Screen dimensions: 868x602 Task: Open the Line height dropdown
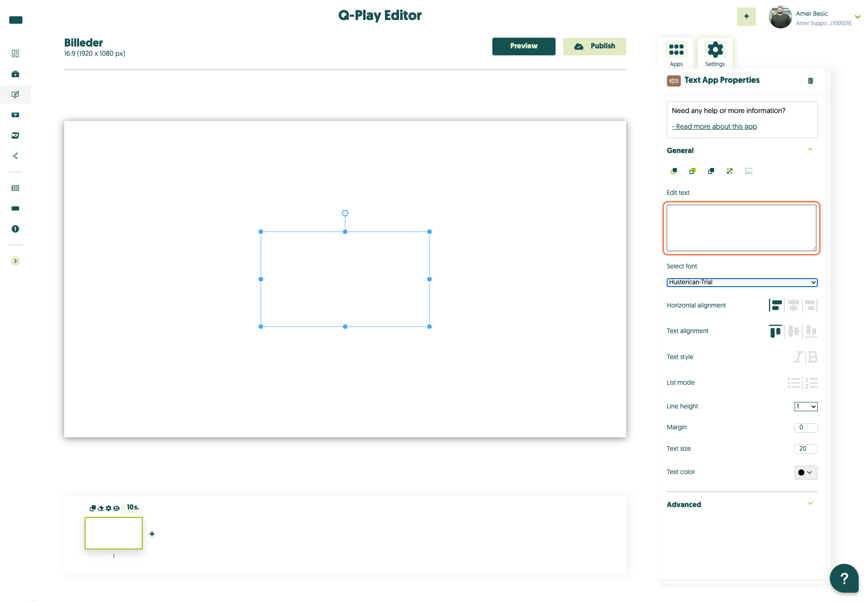806,407
